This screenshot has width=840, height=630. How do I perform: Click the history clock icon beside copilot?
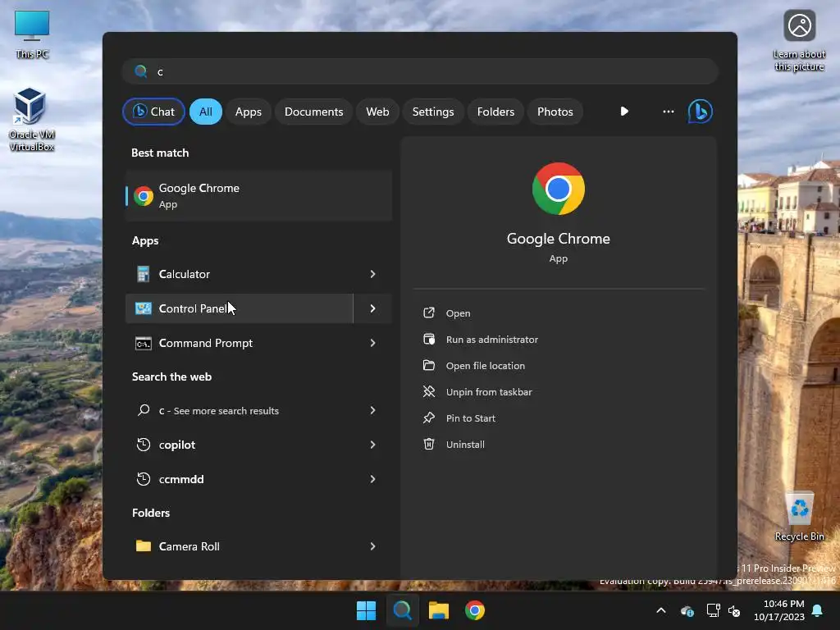click(143, 445)
